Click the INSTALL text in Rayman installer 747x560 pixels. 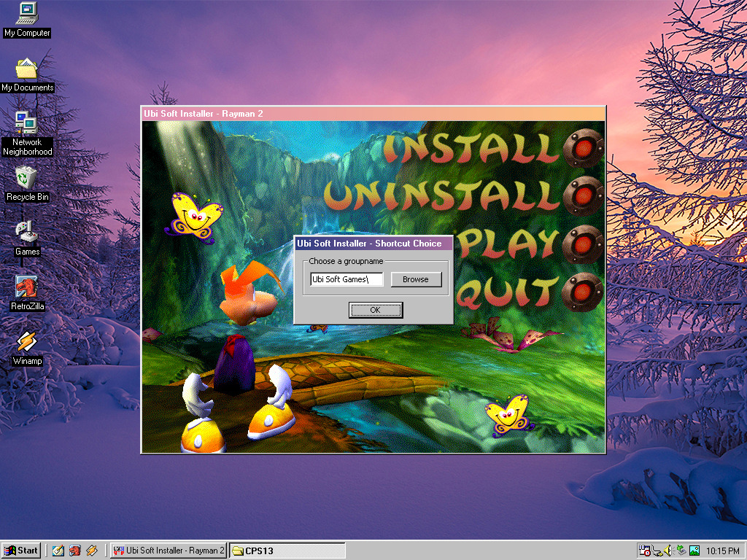click(x=472, y=148)
